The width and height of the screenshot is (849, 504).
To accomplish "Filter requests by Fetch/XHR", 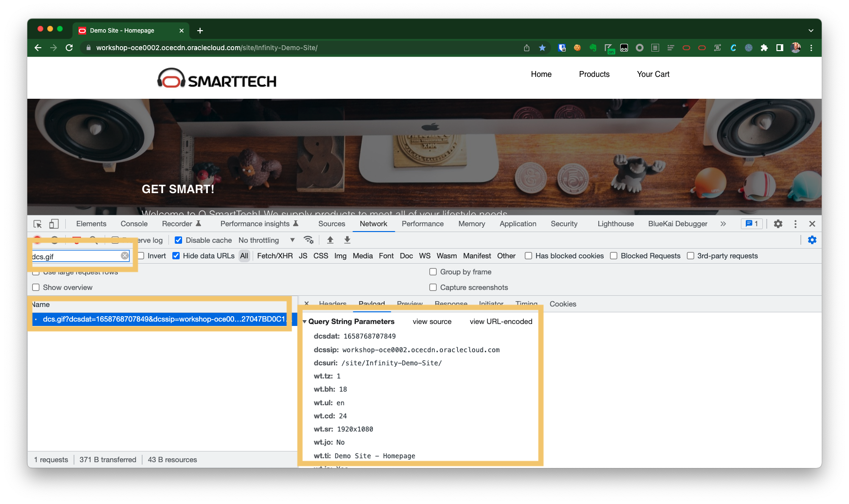I will click(x=275, y=256).
